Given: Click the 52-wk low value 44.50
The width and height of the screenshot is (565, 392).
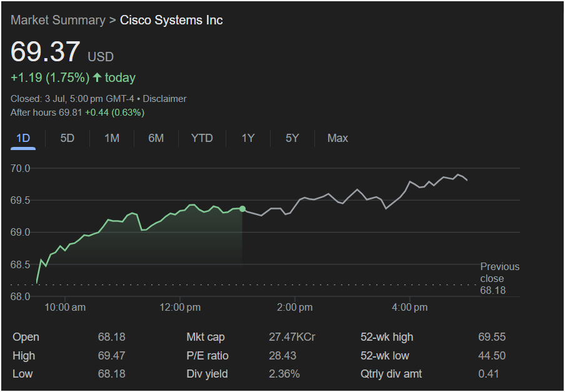Looking at the screenshot, I should 492,356.
